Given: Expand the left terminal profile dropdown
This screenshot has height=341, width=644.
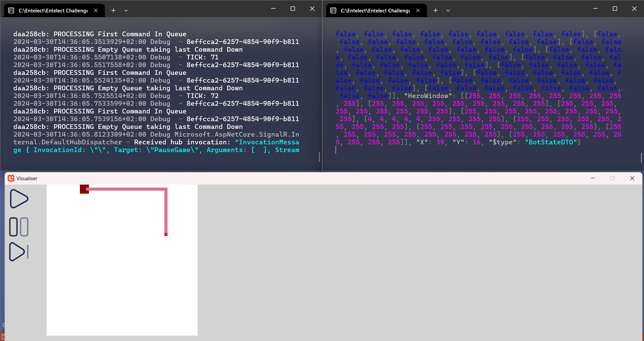Looking at the screenshot, I should pos(126,10).
